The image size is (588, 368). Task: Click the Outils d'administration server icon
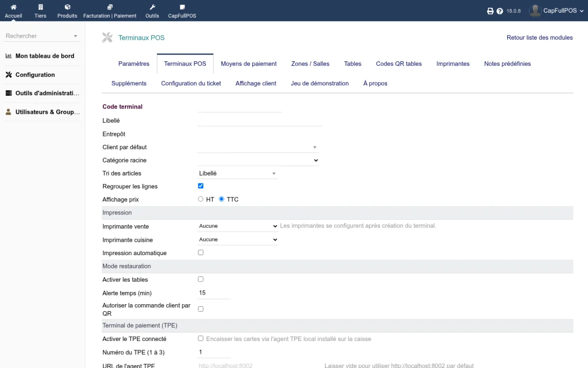[x=8, y=93]
